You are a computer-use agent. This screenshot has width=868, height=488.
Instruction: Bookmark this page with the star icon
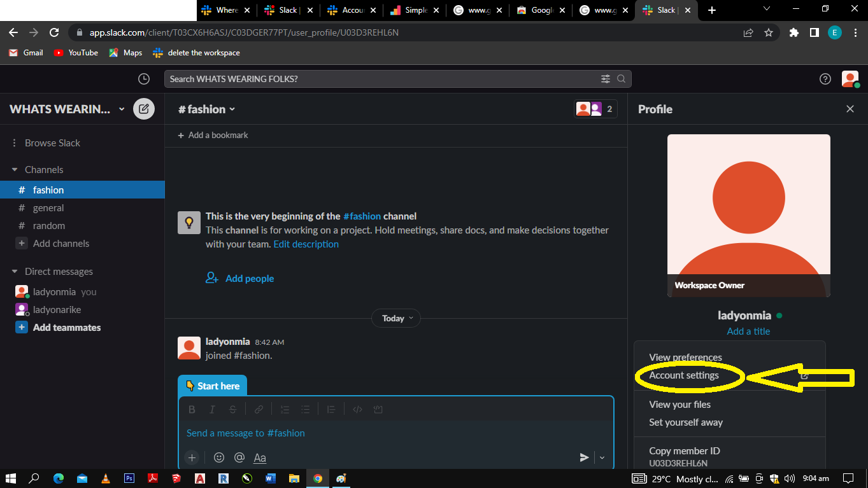pos(769,32)
